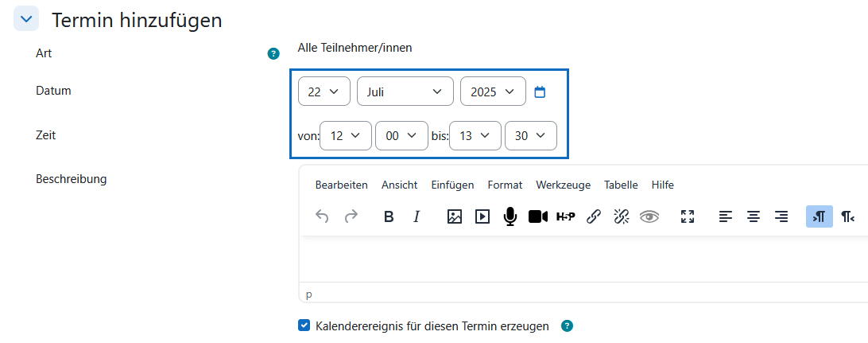Open the Einfügen editor menu
The height and width of the screenshot is (343, 868).
[x=453, y=185]
